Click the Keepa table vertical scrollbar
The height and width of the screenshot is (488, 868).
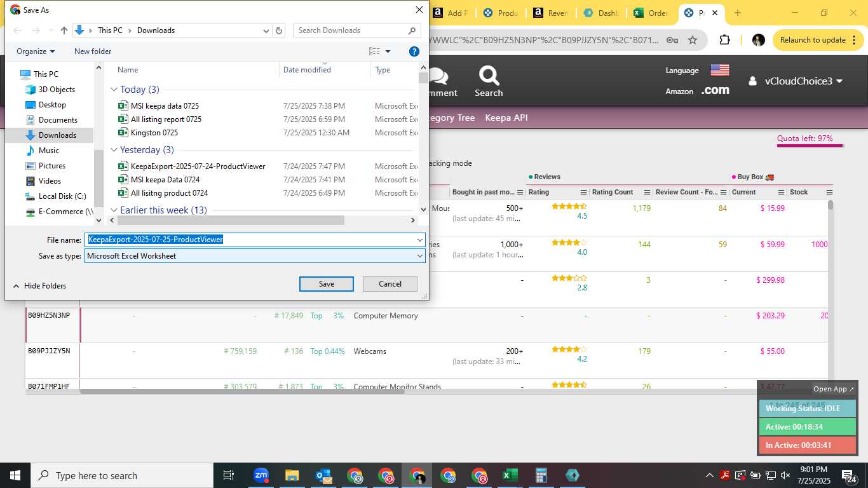pyautogui.click(x=830, y=205)
